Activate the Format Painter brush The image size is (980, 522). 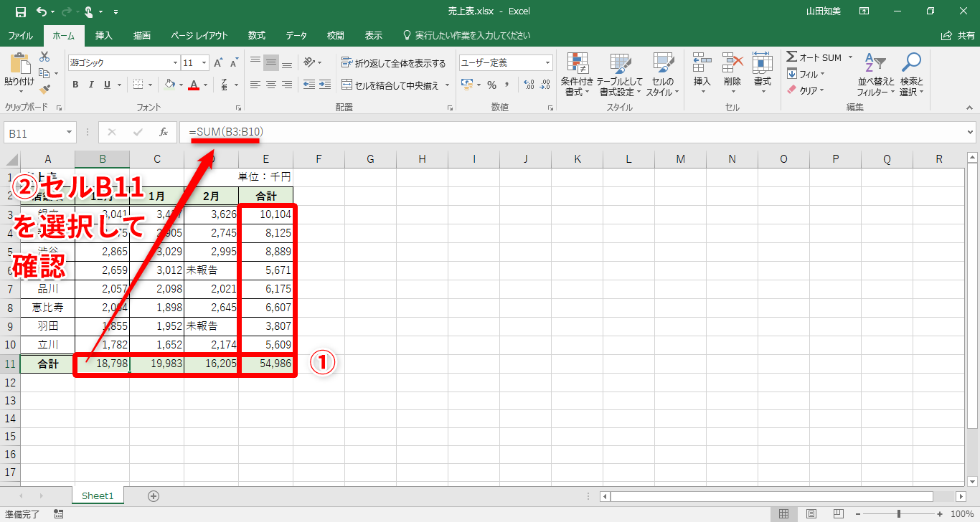[44, 90]
